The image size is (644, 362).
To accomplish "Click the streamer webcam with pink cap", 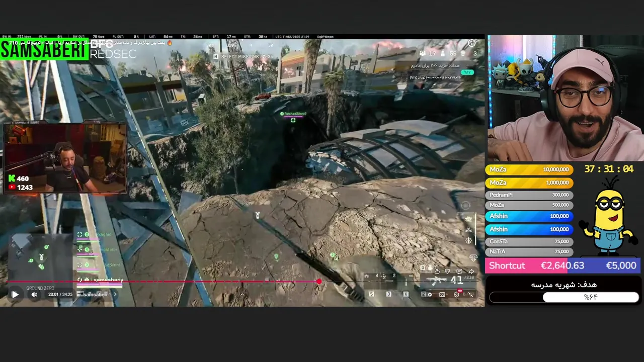I will point(566,98).
